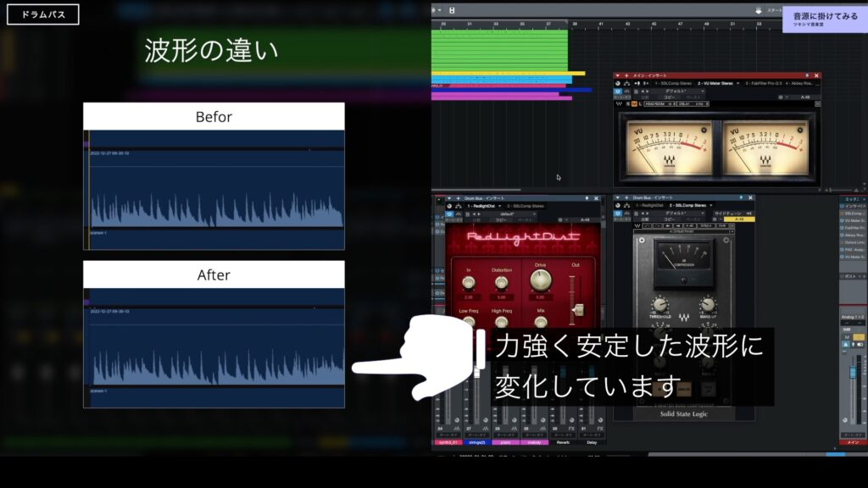Click the SSLComp THRESHOLD knob
868x488 pixels.
click(x=659, y=304)
